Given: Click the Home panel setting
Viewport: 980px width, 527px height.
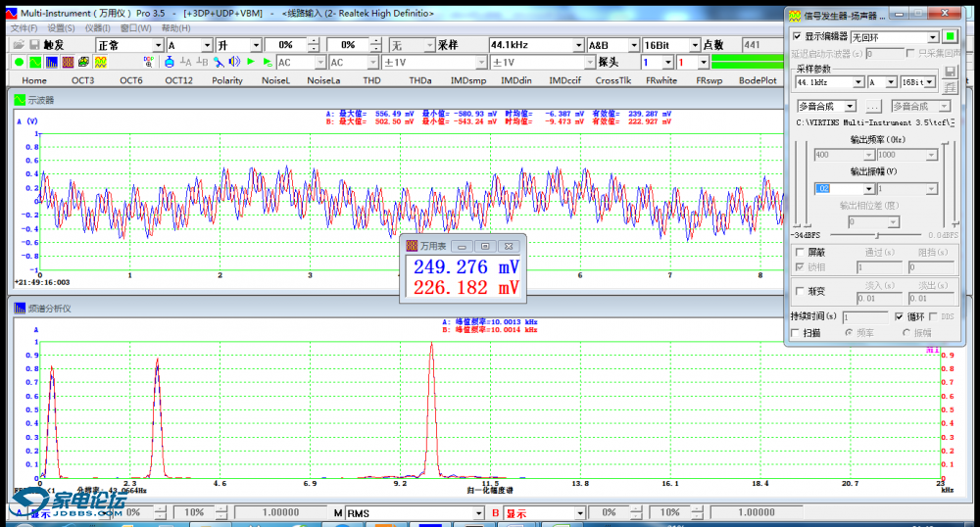Looking at the screenshot, I should click(33, 80).
